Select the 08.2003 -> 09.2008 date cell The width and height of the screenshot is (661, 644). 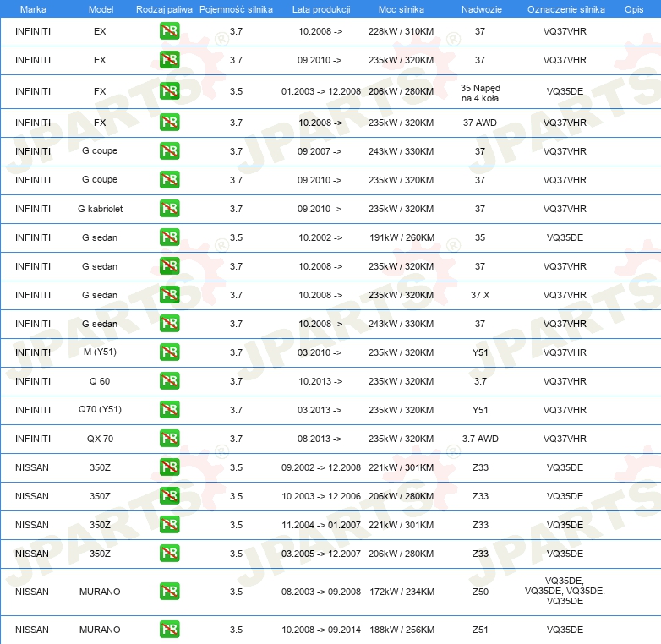[x=321, y=592]
